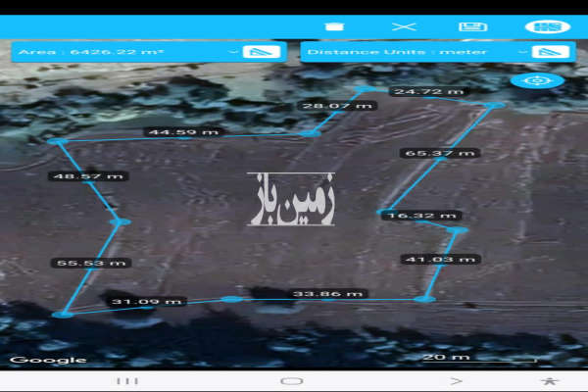Tap the ruler icon beside Area field
The image size is (588, 392).
(x=262, y=51)
